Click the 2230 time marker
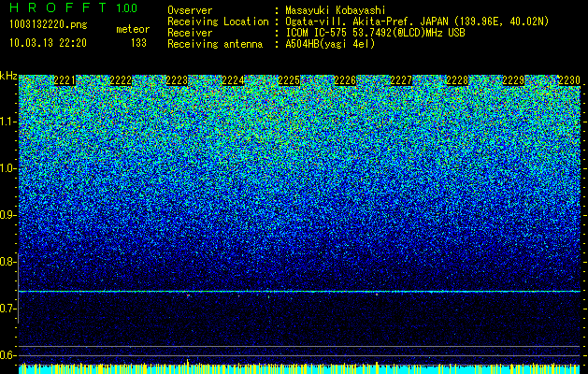The image size is (588, 374). (x=569, y=80)
